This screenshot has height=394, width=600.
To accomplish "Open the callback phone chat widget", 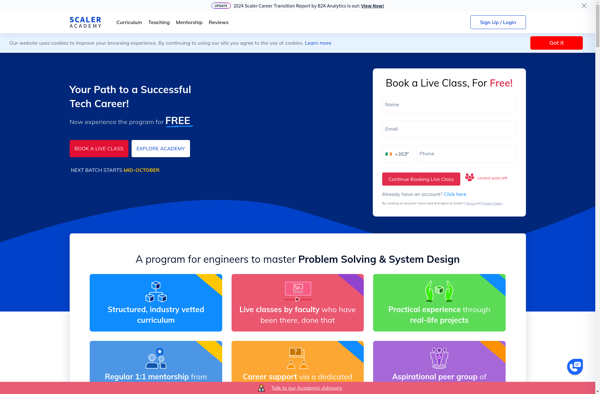I will click(575, 366).
